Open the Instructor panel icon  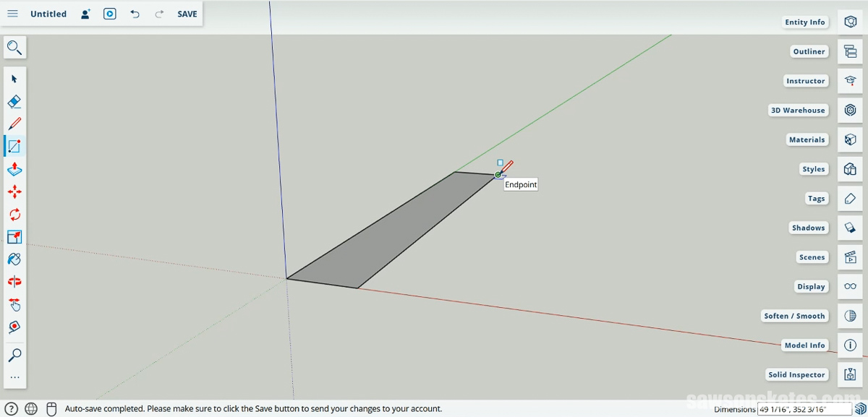(851, 81)
